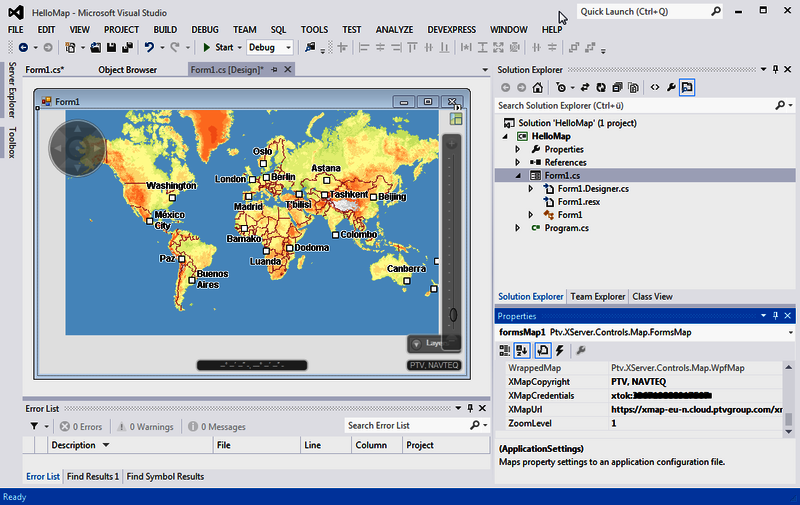Click the Events lightning icon in Properties
800x505 pixels.
560,350
